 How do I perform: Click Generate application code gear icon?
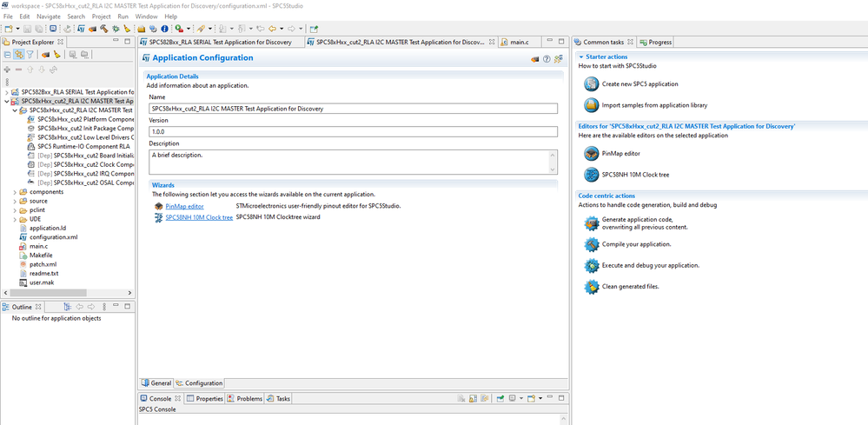[x=592, y=223]
